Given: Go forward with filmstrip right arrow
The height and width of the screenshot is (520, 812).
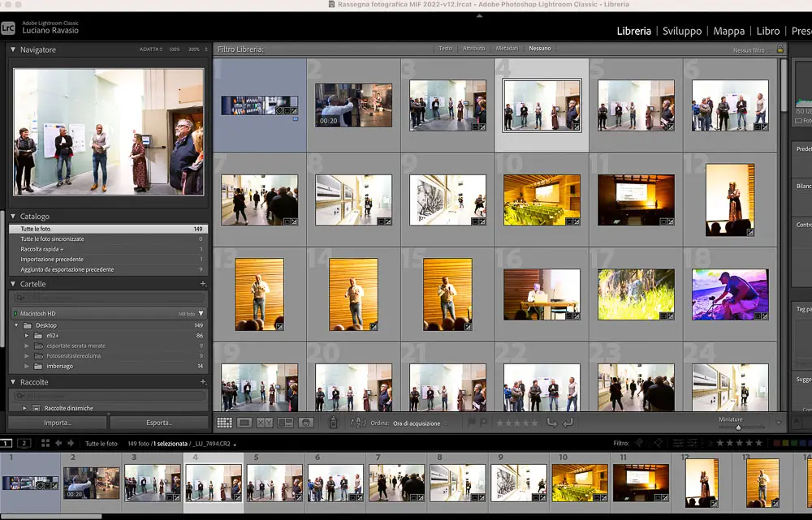Looking at the screenshot, I should (71, 443).
